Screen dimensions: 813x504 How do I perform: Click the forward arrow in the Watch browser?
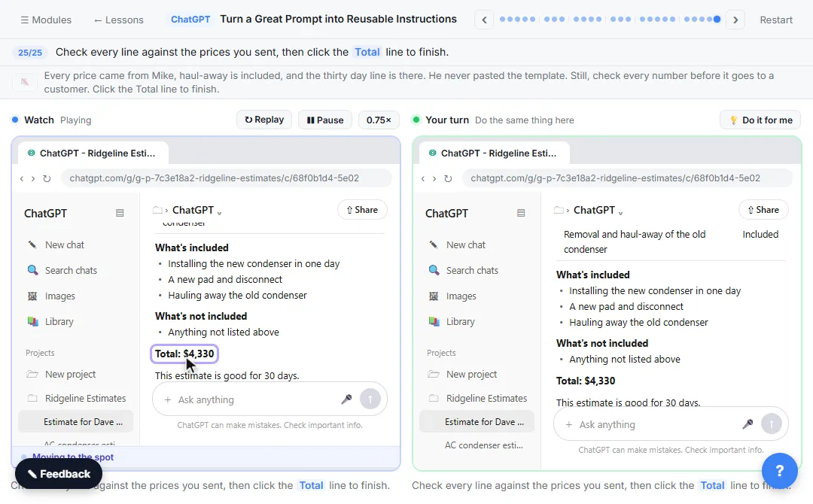tap(33, 178)
